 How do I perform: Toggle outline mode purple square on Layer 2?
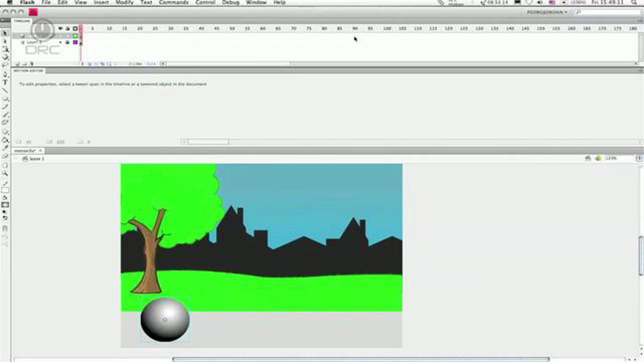click(x=75, y=42)
